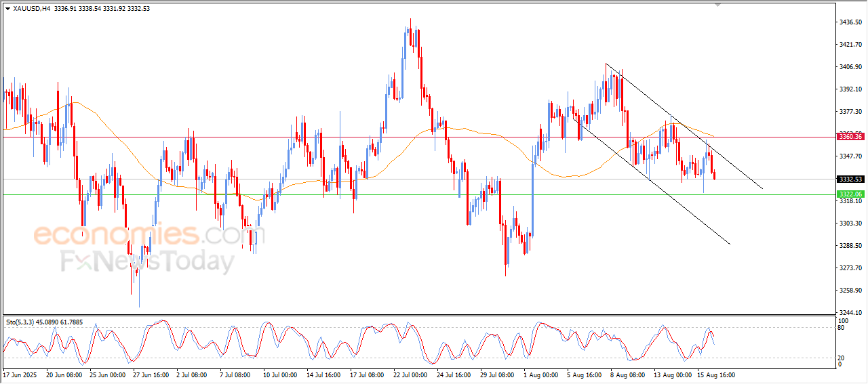This screenshot has width=868, height=384.
Task: Click the 27 Jun 16:00 time label
Action: [x=151, y=375]
